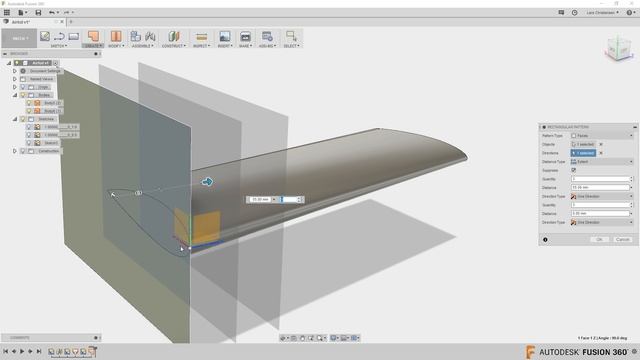
Task: Open the MODIFY toolbar menu
Action: (x=116, y=46)
